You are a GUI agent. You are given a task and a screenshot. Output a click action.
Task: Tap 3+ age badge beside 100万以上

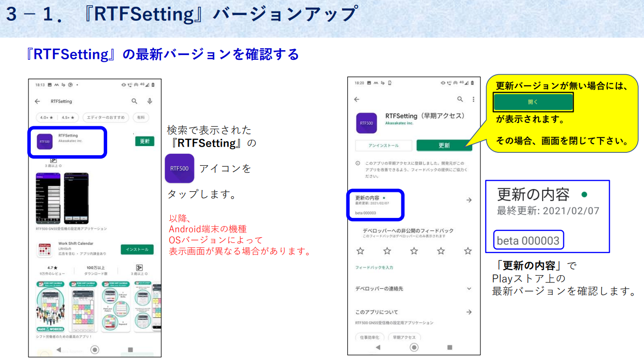click(139, 268)
